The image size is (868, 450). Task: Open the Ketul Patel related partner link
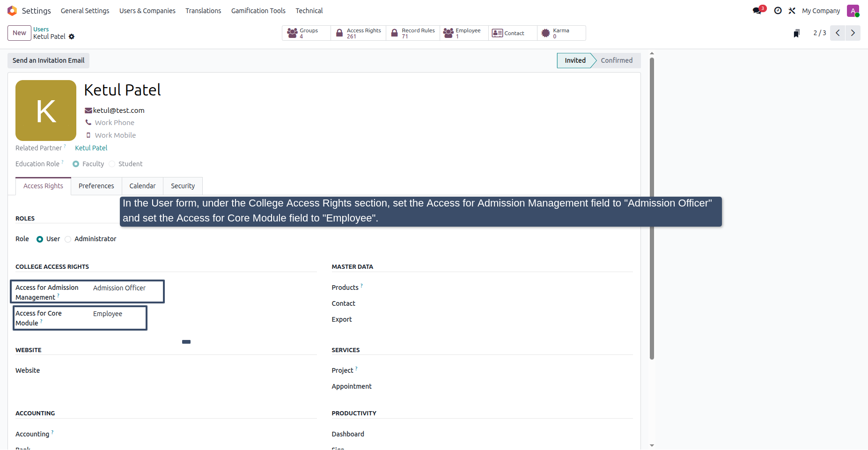91,148
